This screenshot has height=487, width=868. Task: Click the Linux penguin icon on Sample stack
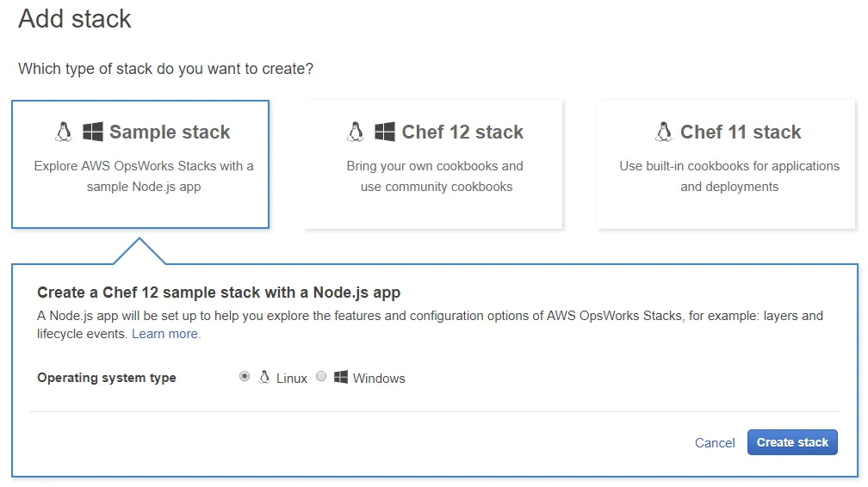(63, 132)
